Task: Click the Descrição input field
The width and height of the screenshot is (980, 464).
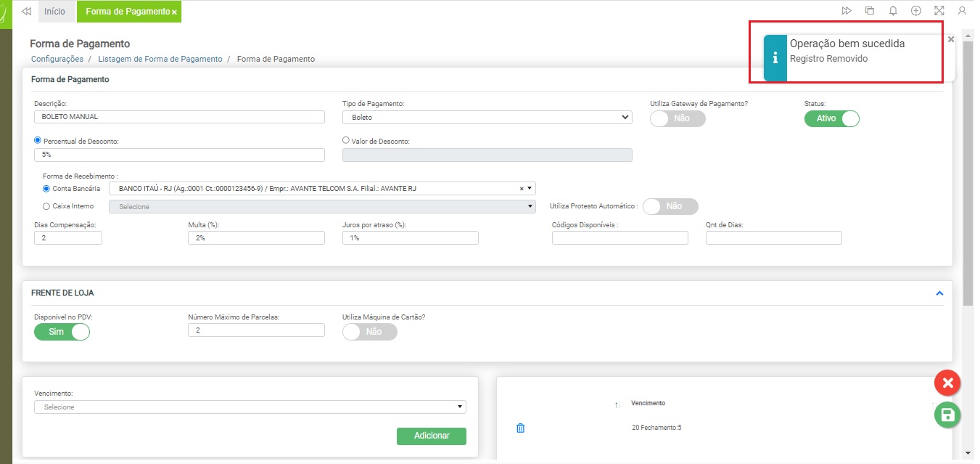Action: tap(179, 117)
